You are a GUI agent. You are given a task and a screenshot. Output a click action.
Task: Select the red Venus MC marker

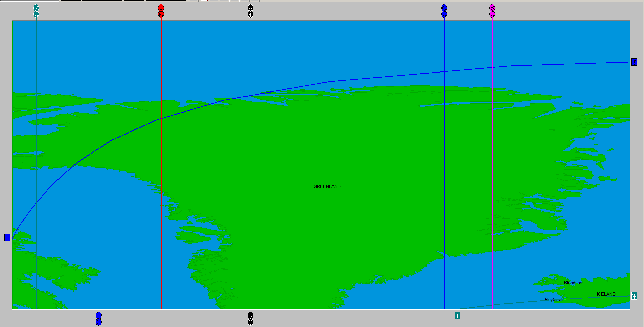[x=161, y=11]
